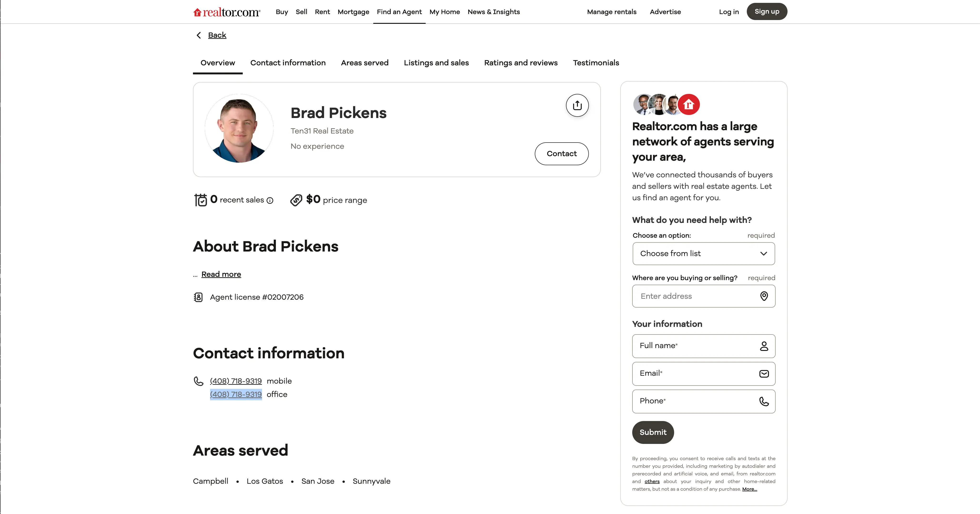Click the person icon in Full name field

(x=764, y=346)
